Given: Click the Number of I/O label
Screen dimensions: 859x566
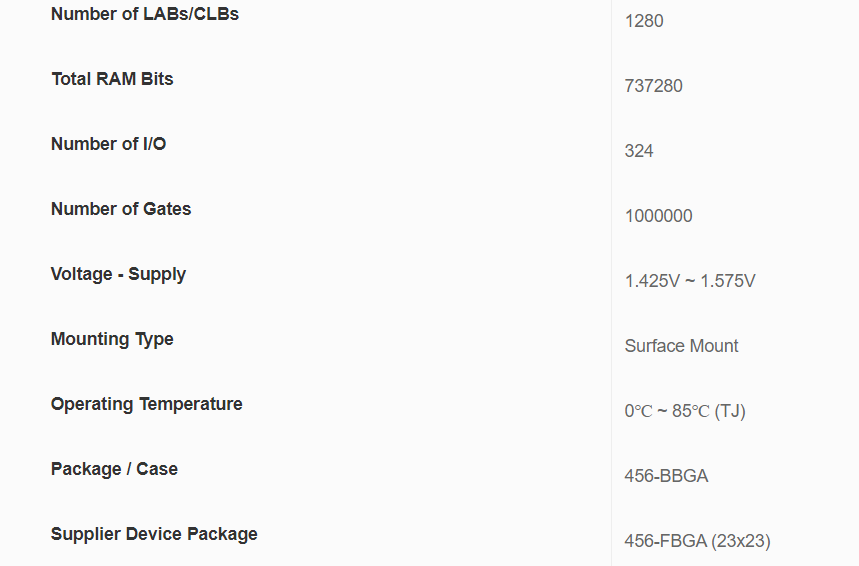Looking at the screenshot, I should click(x=108, y=144).
